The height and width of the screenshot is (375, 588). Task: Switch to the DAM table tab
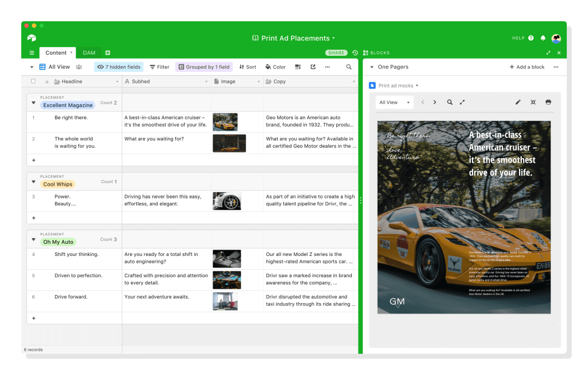point(89,53)
